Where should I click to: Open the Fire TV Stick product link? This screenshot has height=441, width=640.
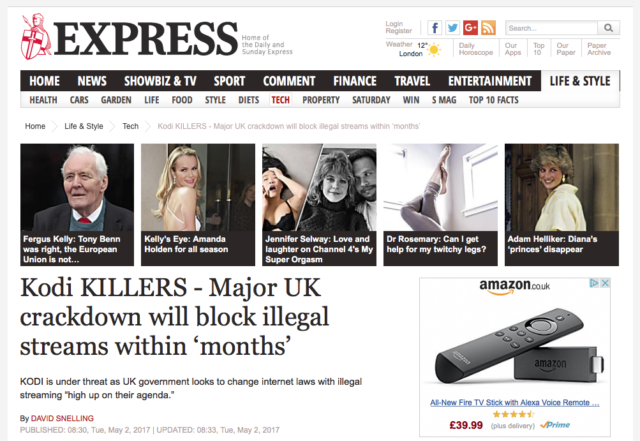click(x=515, y=403)
